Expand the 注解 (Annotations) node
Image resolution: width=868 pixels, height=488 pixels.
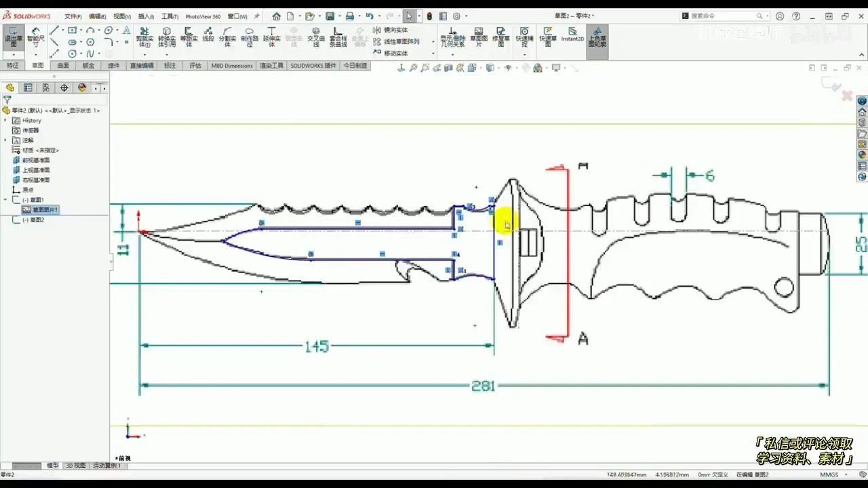pyautogui.click(x=5, y=140)
